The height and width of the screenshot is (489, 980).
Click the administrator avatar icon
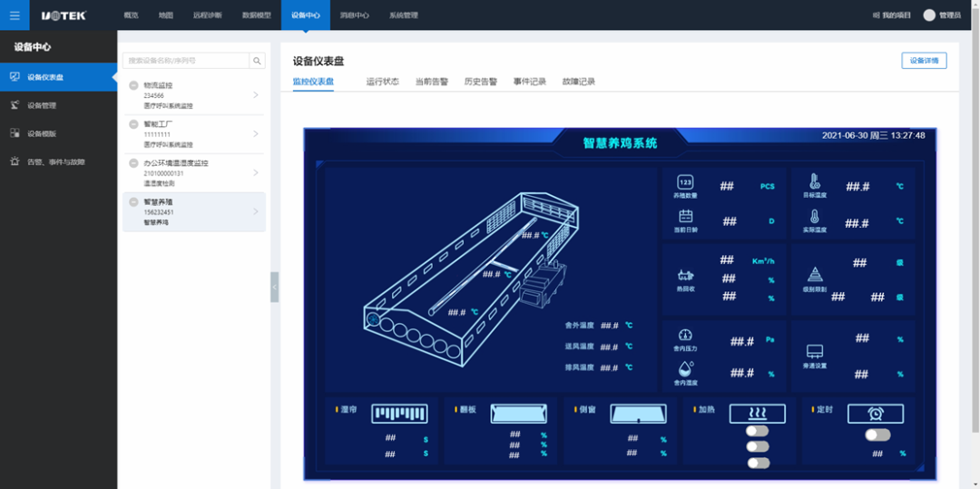point(929,15)
